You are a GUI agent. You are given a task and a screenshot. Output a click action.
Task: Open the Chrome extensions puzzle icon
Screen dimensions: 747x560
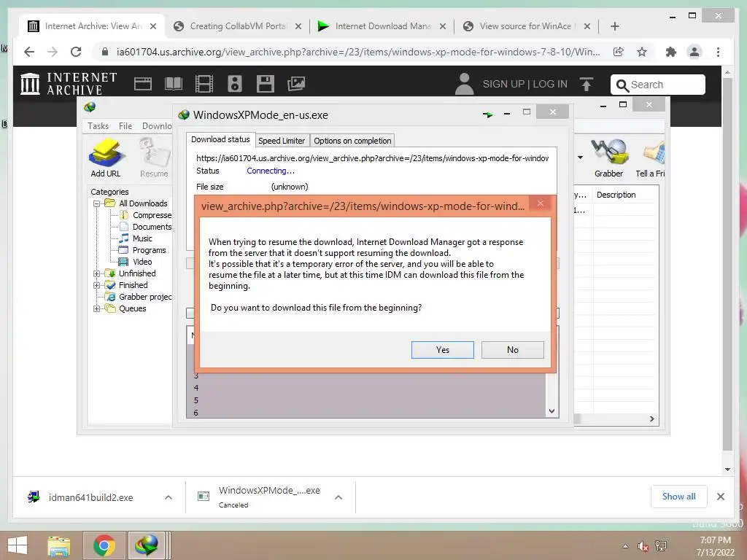click(x=671, y=52)
